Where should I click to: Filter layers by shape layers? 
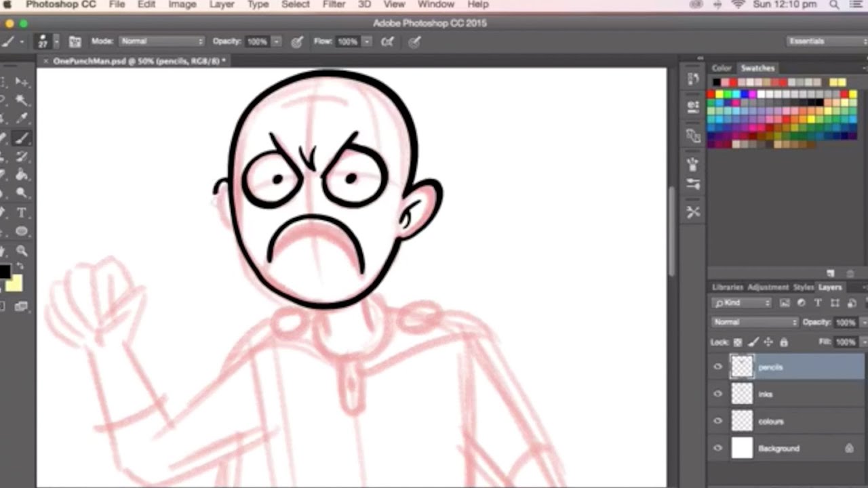tap(835, 303)
